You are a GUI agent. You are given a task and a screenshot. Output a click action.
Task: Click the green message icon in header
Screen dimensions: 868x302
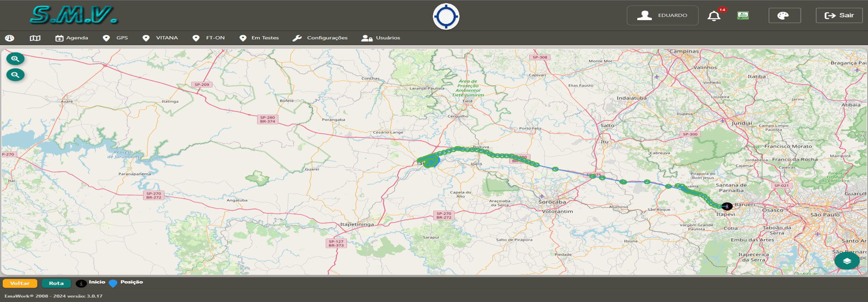(x=743, y=16)
